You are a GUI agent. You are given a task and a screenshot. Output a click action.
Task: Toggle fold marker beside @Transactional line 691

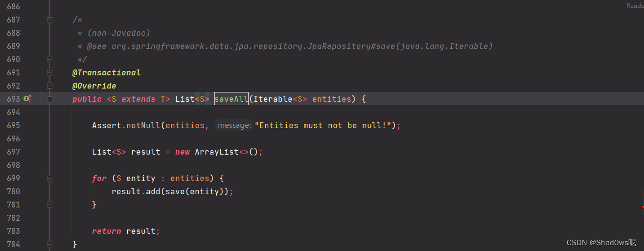(x=49, y=73)
